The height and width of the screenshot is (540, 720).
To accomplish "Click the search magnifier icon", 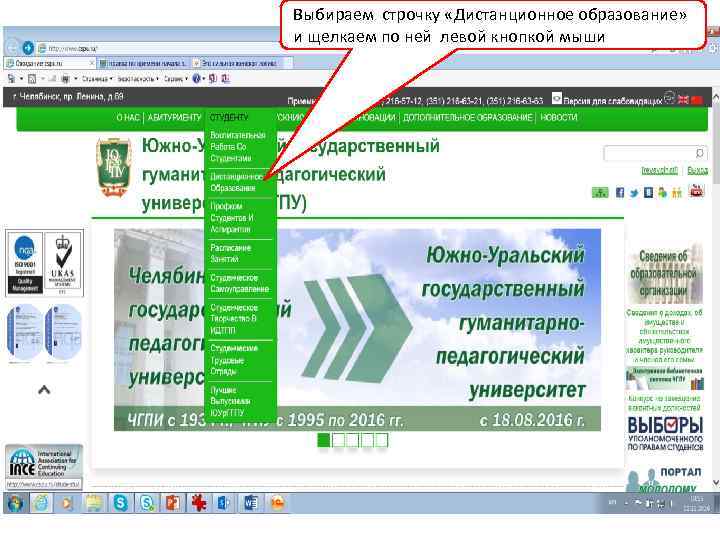I will click(x=699, y=153).
